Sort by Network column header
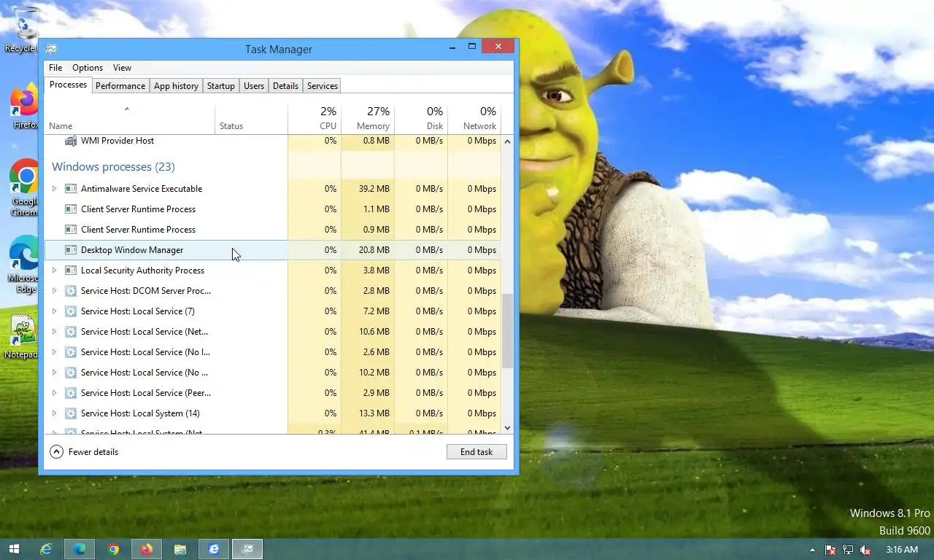The height and width of the screenshot is (560, 934). tap(474, 119)
